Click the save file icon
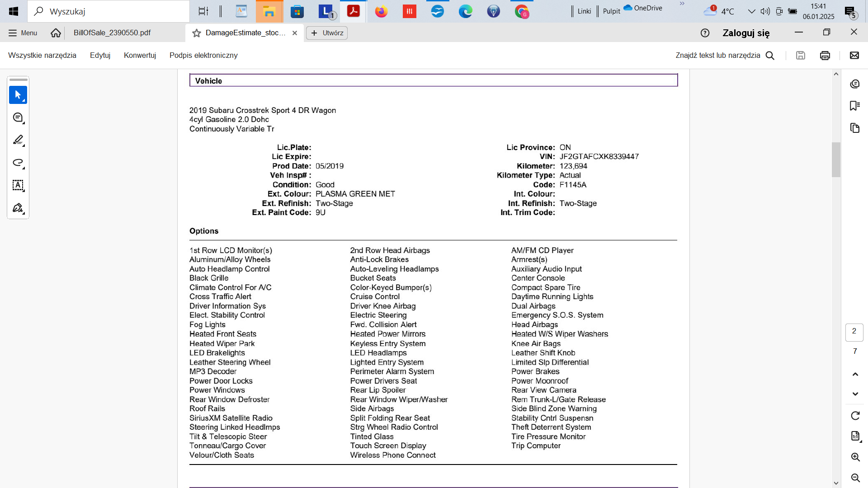This screenshot has height=488, width=868. 801,55
